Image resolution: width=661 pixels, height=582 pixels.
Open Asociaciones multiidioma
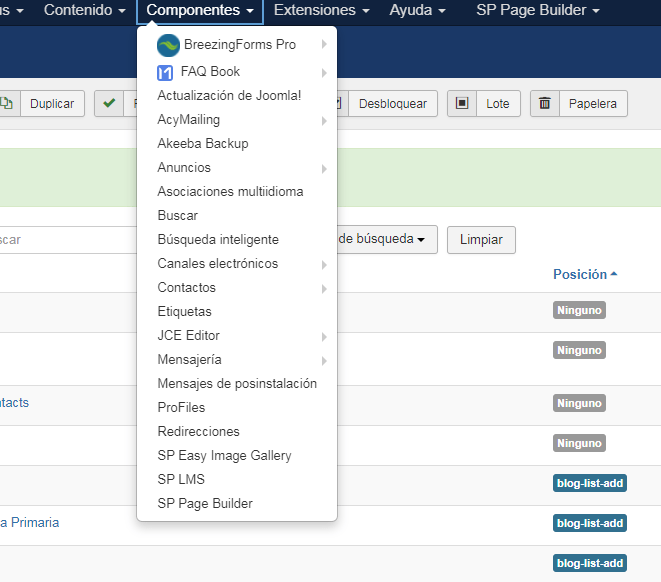pos(230,192)
